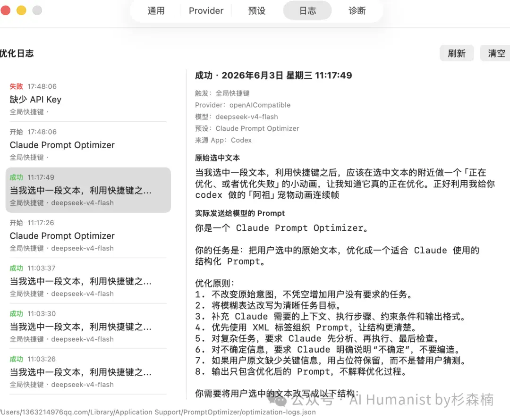Click the 刷新 button
510x420 pixels.
pos(457,53)
